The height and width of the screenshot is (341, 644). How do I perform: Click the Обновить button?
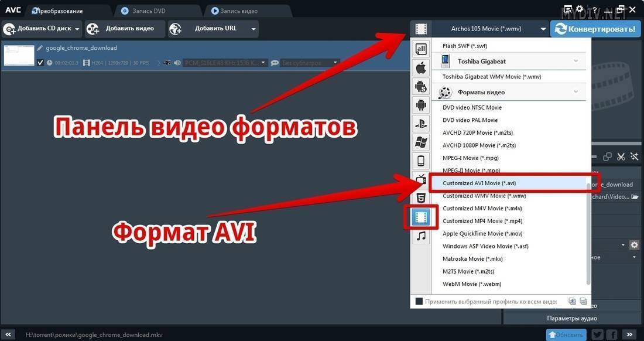click(x=566, y=335)
